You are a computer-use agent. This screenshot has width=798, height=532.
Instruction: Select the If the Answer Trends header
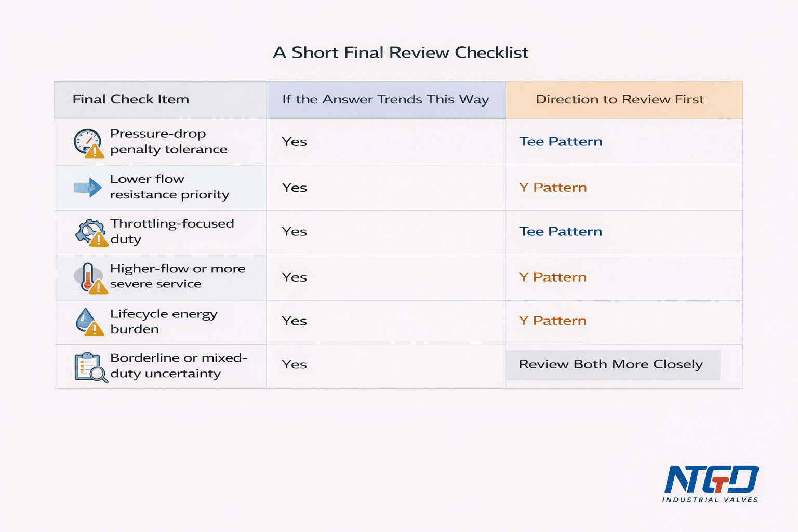tap(386, 100)
